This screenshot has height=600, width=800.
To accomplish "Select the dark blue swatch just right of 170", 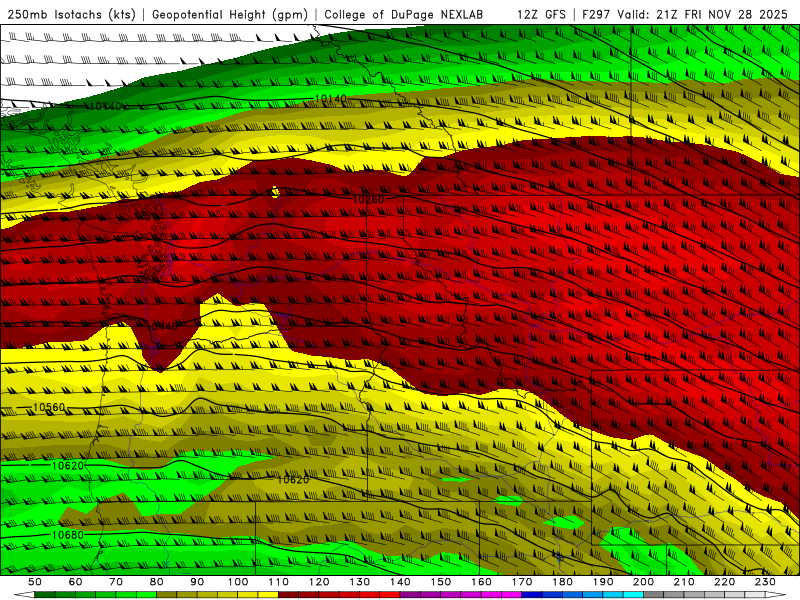I will [532, 595].
